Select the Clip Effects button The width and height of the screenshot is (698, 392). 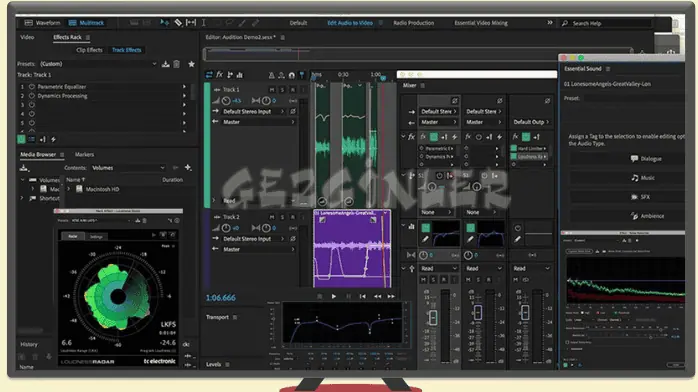89,50
